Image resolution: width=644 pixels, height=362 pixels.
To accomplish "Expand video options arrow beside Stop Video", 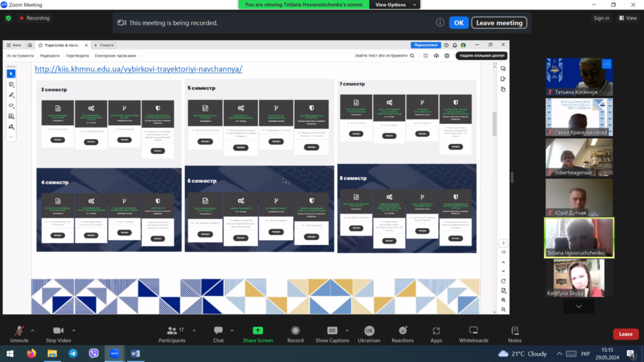I will pos(74,330).
